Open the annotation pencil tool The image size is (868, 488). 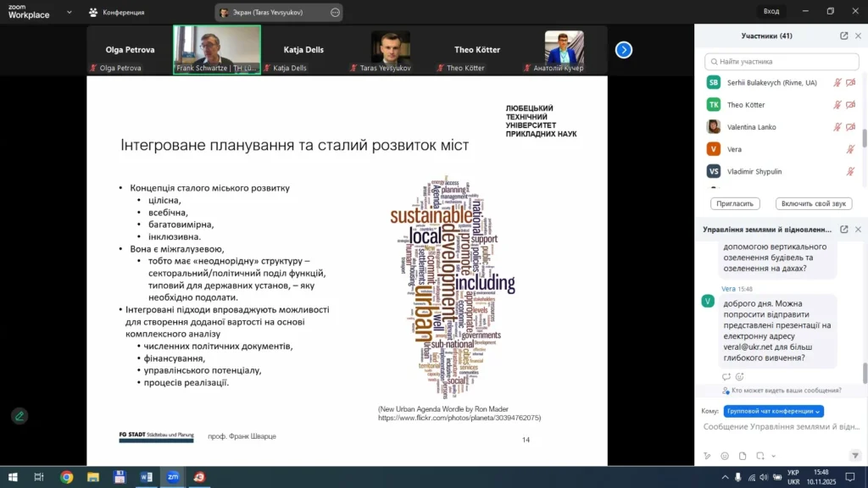pyautogui.click(x=19, y=416)
